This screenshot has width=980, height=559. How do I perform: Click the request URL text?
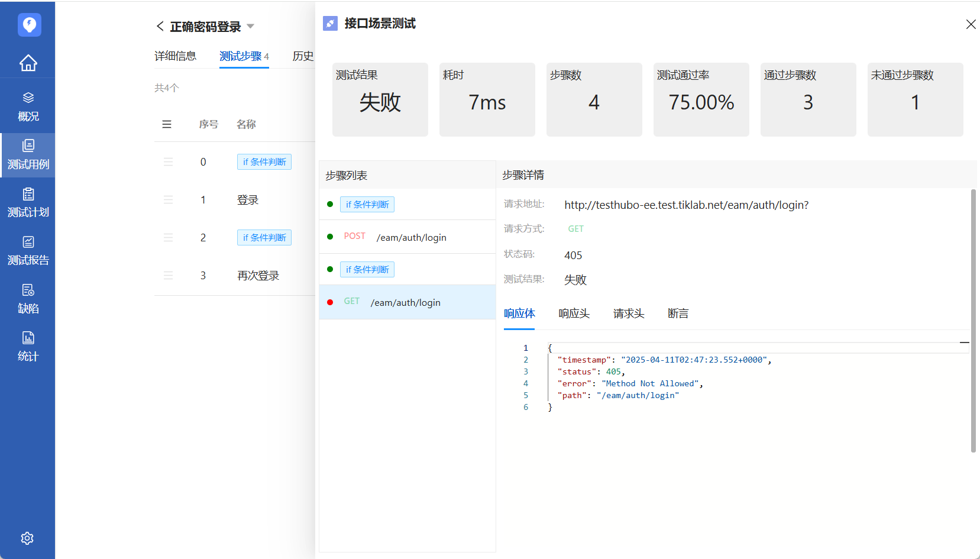[x=686, y=205]
